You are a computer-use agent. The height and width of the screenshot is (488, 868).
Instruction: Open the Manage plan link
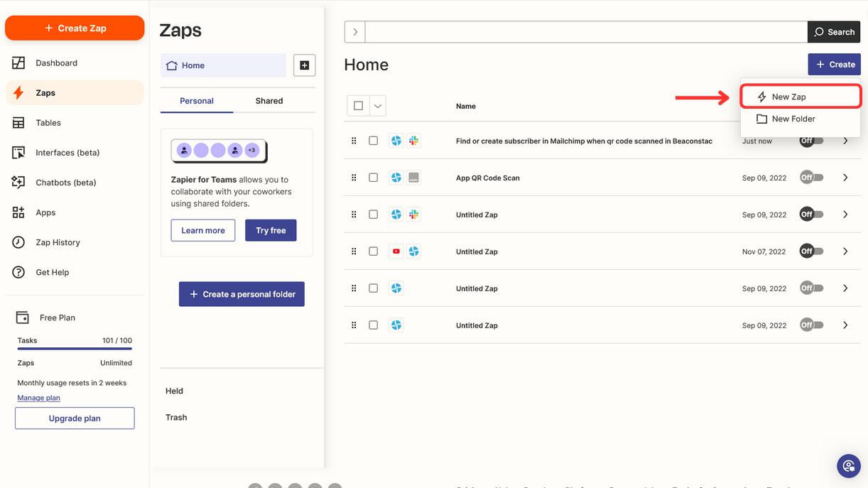click(38, 398)
